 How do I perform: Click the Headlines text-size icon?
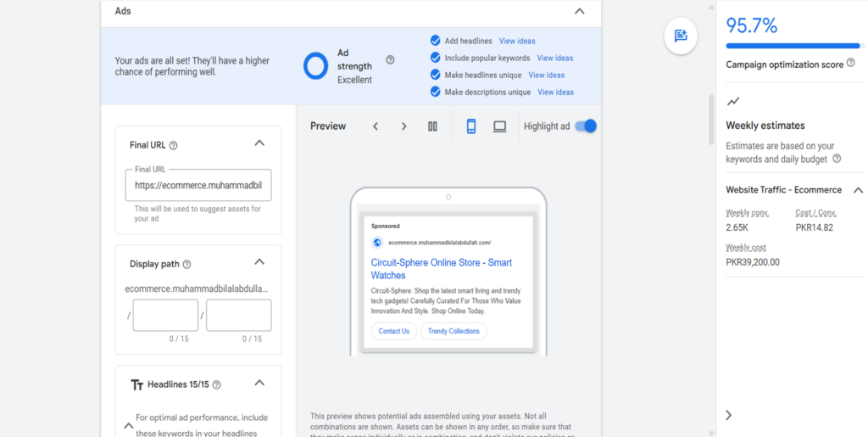click(x=136, y=385)
